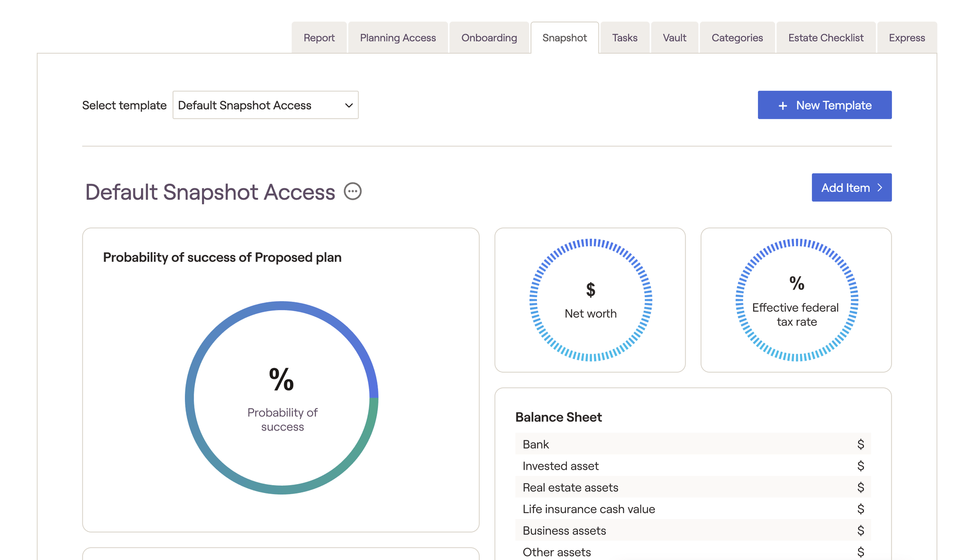
Task: Open the Planning Access tab
Action: click(397, 38)
